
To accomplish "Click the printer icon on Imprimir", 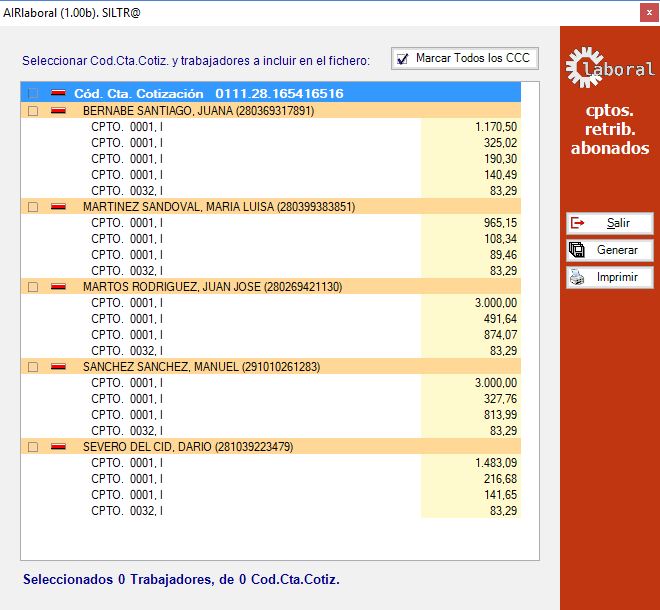I will click(x=577, y=277).
